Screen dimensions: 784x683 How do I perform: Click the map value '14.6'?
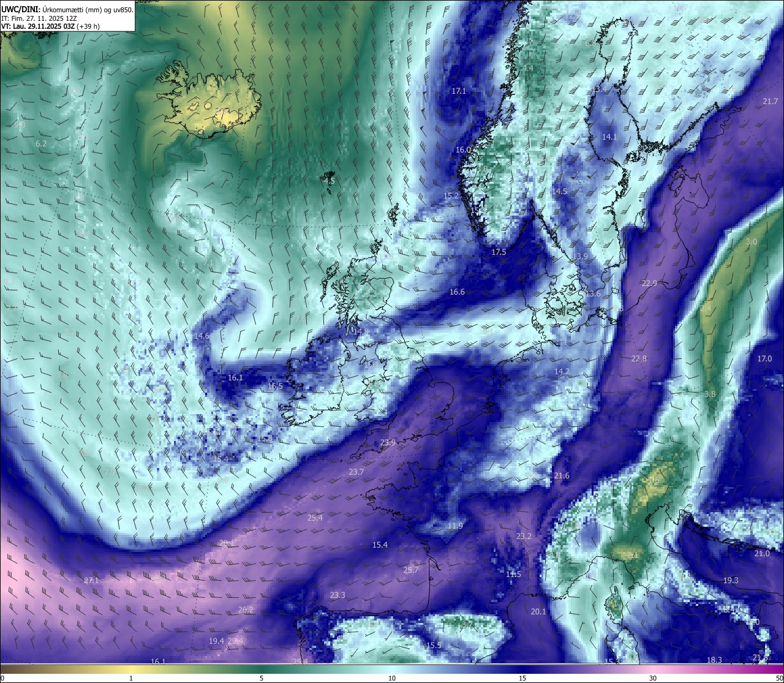coord(202,336)
